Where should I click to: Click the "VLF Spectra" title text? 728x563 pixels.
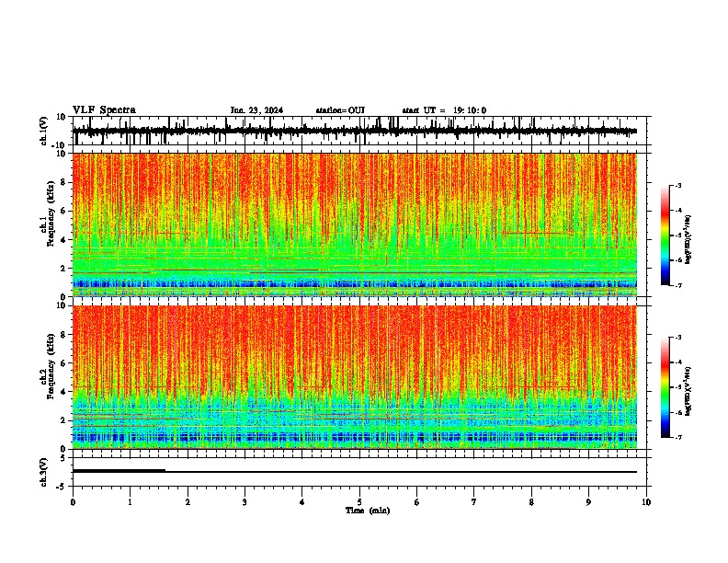(x=104, y=110)
